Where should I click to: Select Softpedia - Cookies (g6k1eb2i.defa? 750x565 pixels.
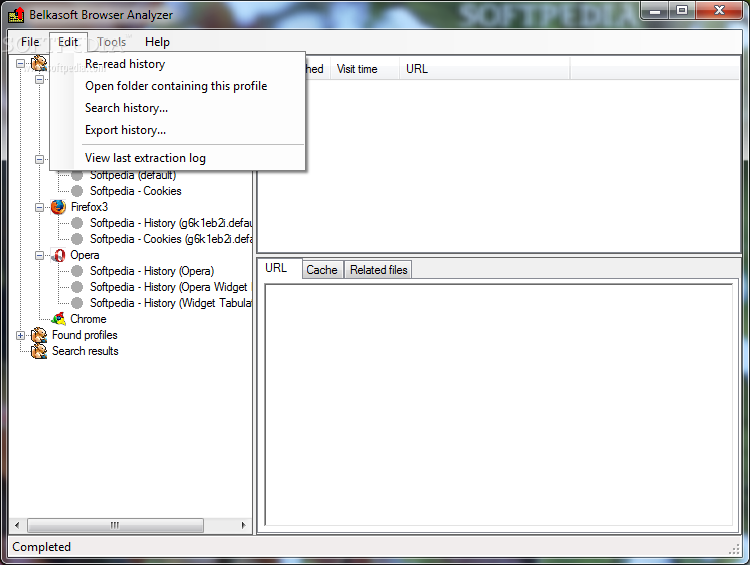pyautogui.click(x=171, y=239)
